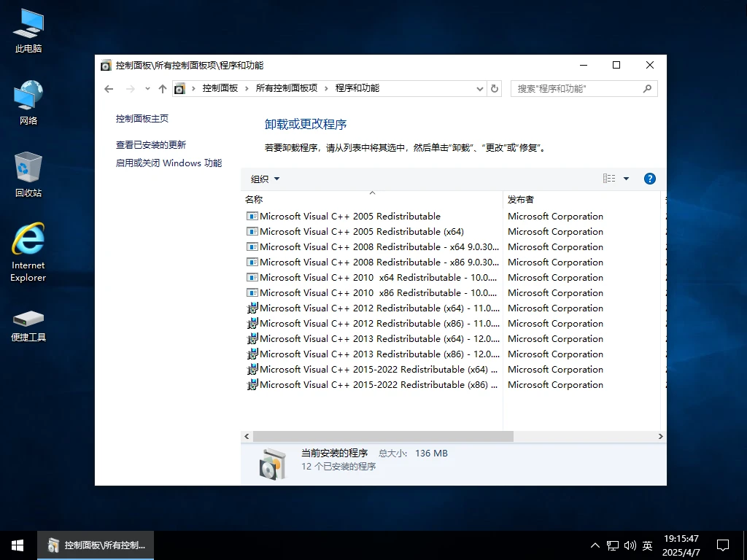Viewport: 747px width, 560px height.
Task: Click the speaker icon in the system tray
Action: point(630,545)
